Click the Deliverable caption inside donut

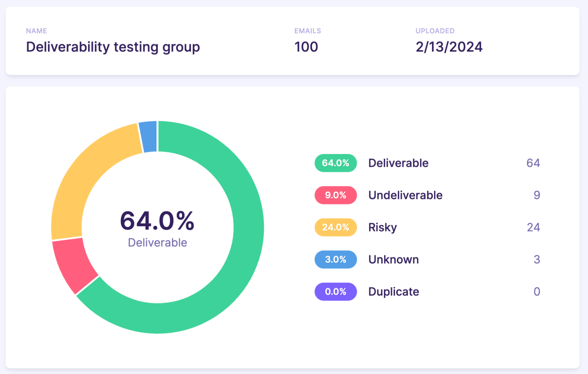(157, 243)
